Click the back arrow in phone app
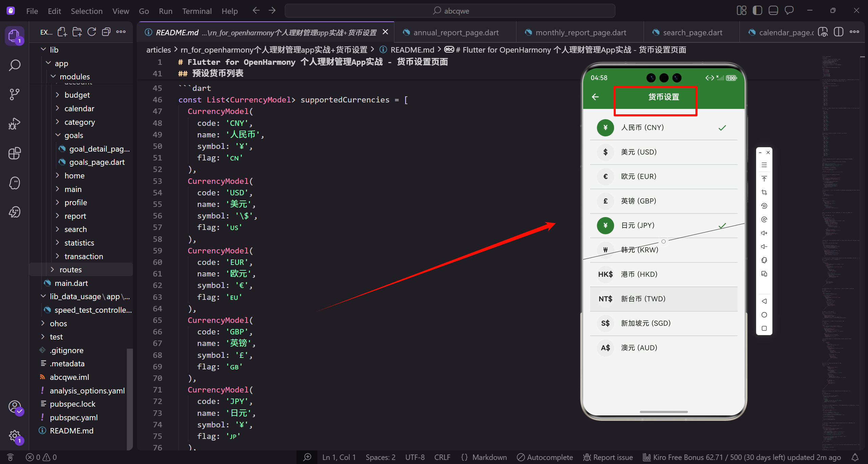Viewport: 868px width, 464px height. point(595,97)
